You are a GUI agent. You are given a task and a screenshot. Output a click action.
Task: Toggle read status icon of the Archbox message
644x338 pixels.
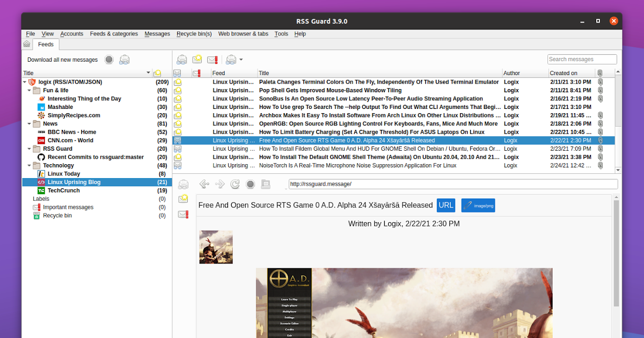(177, 115)
